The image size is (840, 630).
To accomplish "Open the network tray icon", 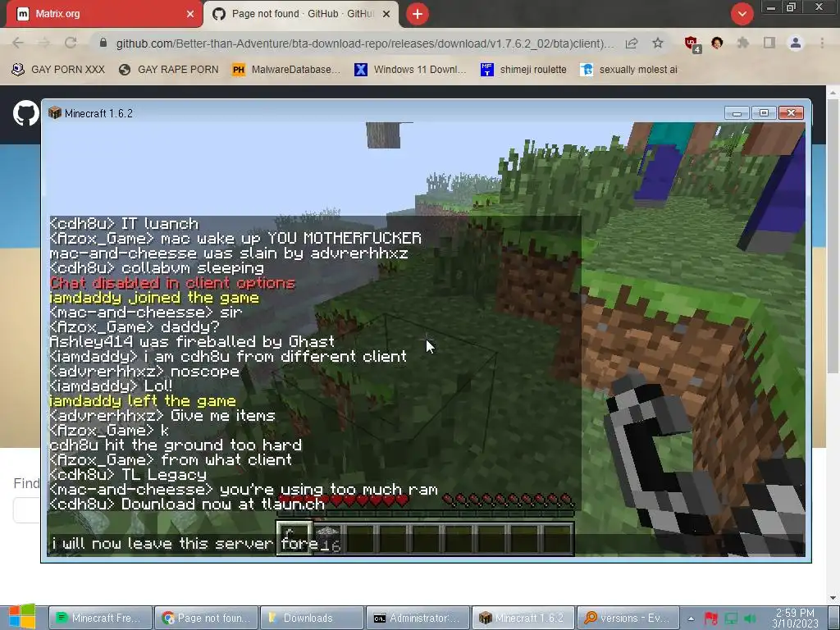I will click(x=731, y=619).
